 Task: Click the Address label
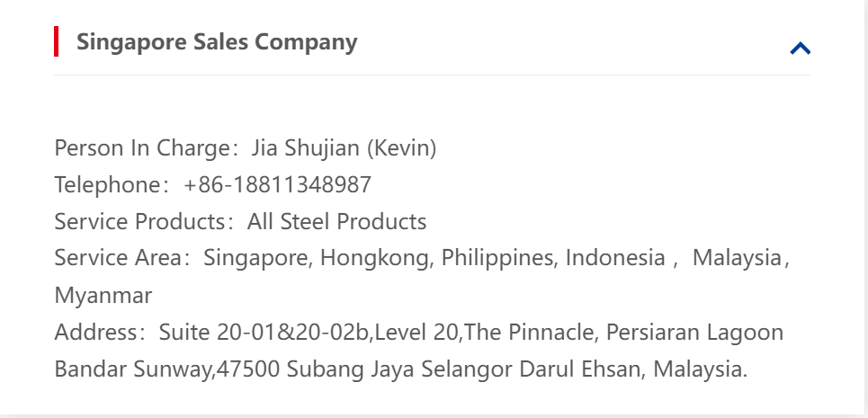point(96,333)
